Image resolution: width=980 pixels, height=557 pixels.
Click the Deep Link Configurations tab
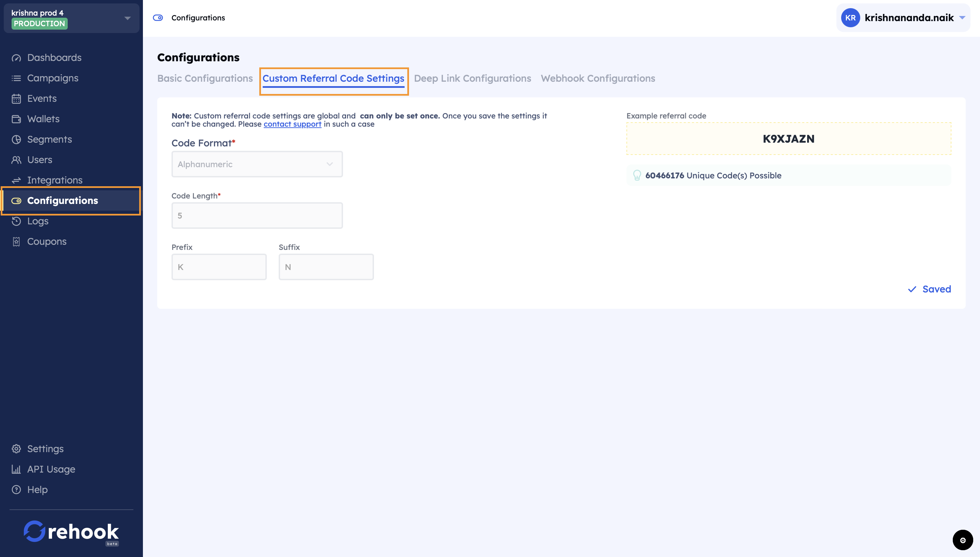click(473, 78)
